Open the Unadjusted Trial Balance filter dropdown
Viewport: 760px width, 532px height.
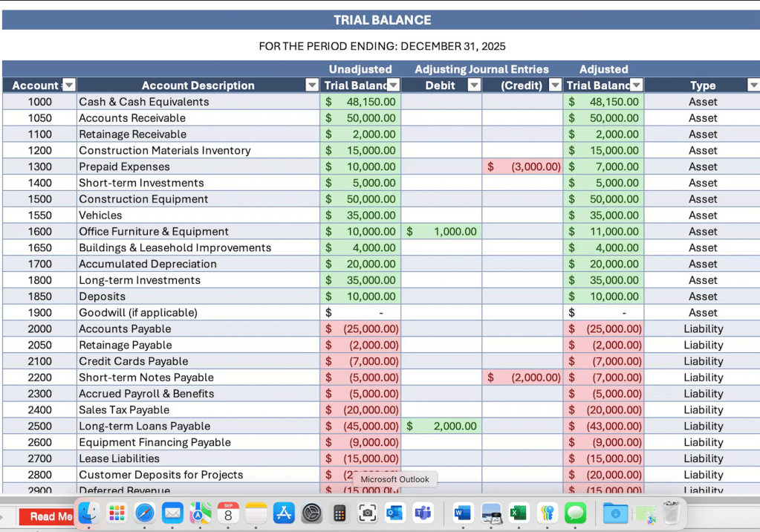click(393, 85)
